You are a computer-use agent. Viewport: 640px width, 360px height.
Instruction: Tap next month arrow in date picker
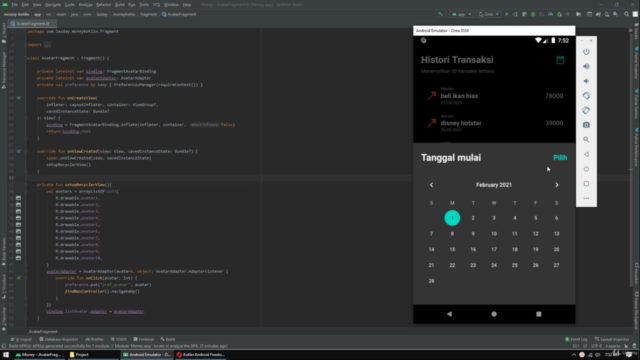click(x=557, y=185)
